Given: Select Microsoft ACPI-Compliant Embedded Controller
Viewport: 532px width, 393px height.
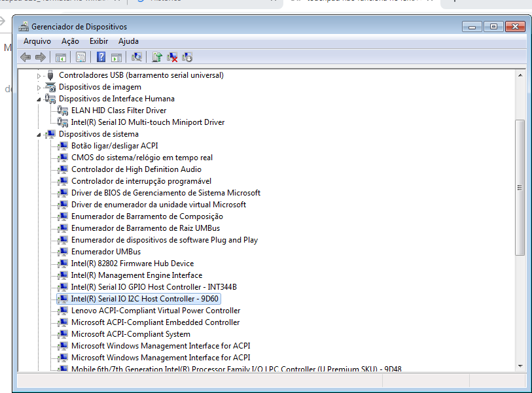Looking at the screenshot, I should (155, 322).
